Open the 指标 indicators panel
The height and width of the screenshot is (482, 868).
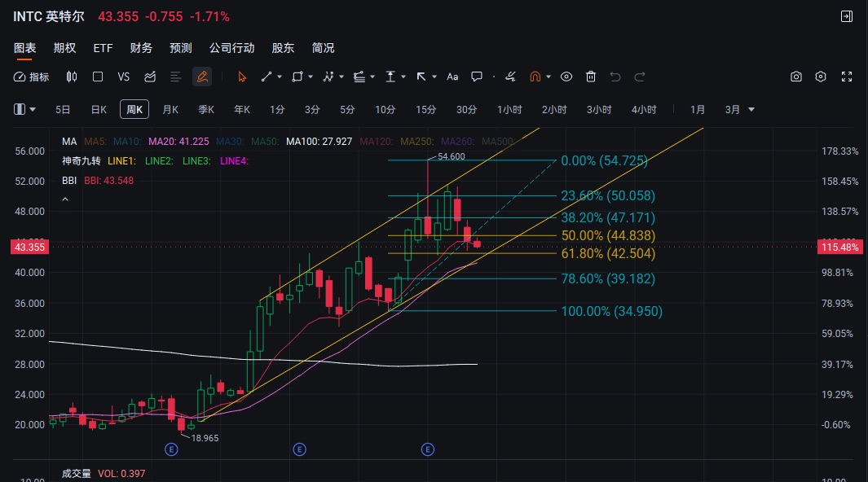click(x=32, y=77)
